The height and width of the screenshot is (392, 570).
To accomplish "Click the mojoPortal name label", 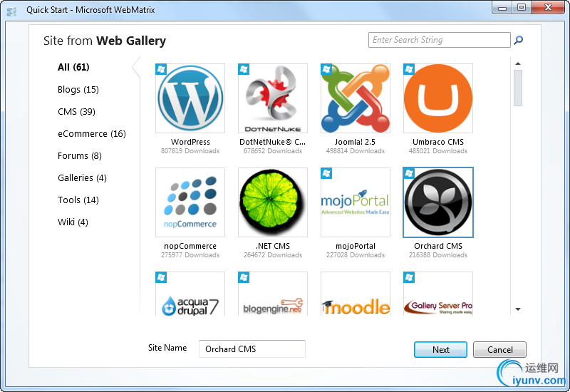I will [356, 246].
